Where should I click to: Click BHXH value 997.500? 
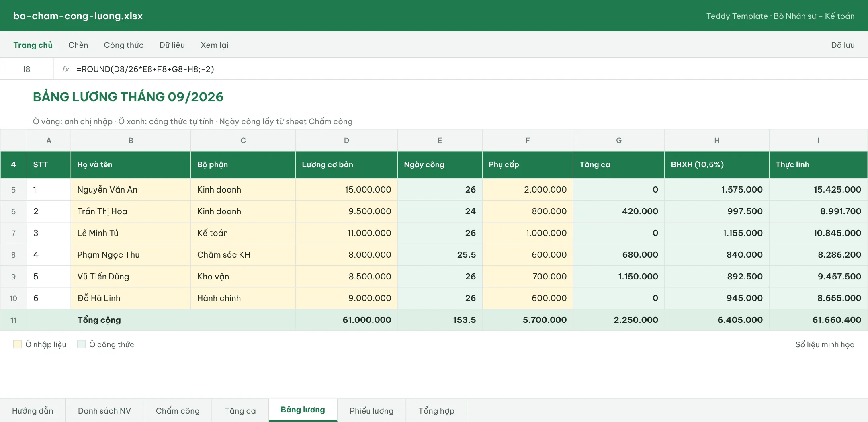pos(717,211)
